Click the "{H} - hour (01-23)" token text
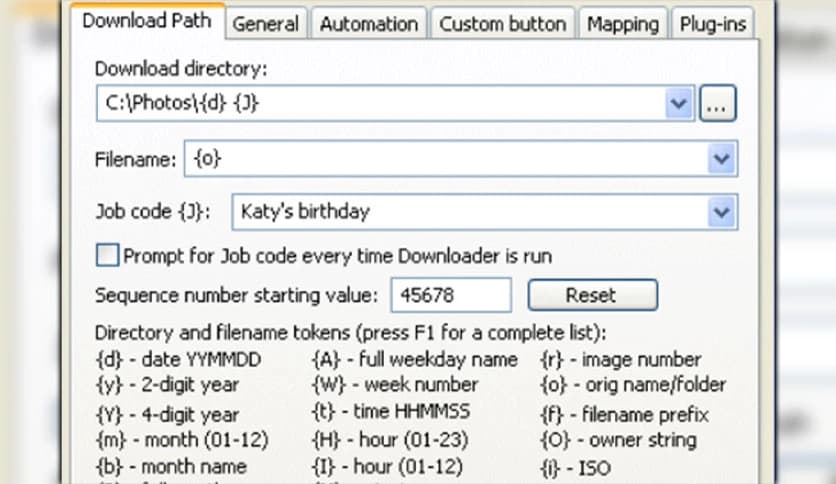Image resolution: width=836 pixels, height=484 pixels. [390, 440]
